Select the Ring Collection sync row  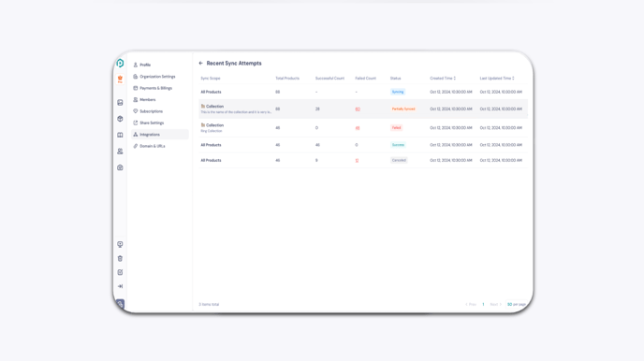click(x=363, y=128)
